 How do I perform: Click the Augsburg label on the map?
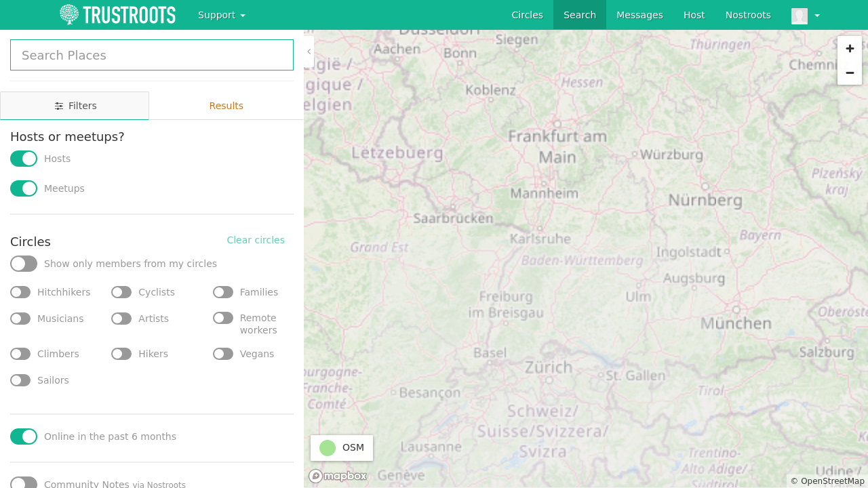[694, 278]
